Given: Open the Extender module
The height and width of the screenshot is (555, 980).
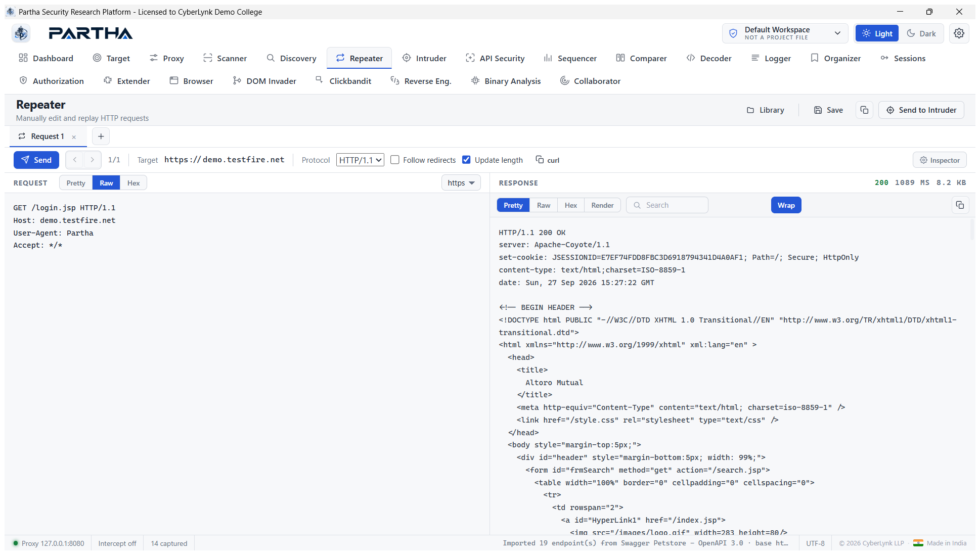Looking at the screenshot, I should (x=127, y=81).
